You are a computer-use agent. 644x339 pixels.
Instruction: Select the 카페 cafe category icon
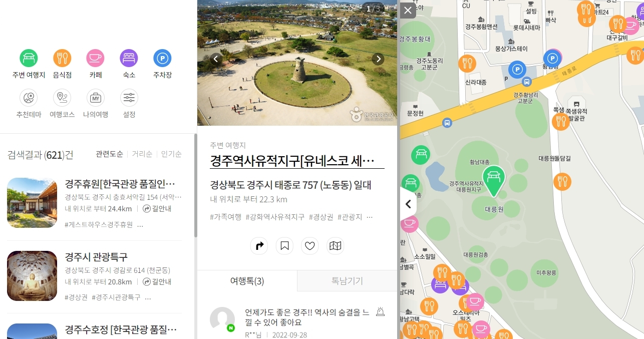pyautogui.click(x=95, y=58)
